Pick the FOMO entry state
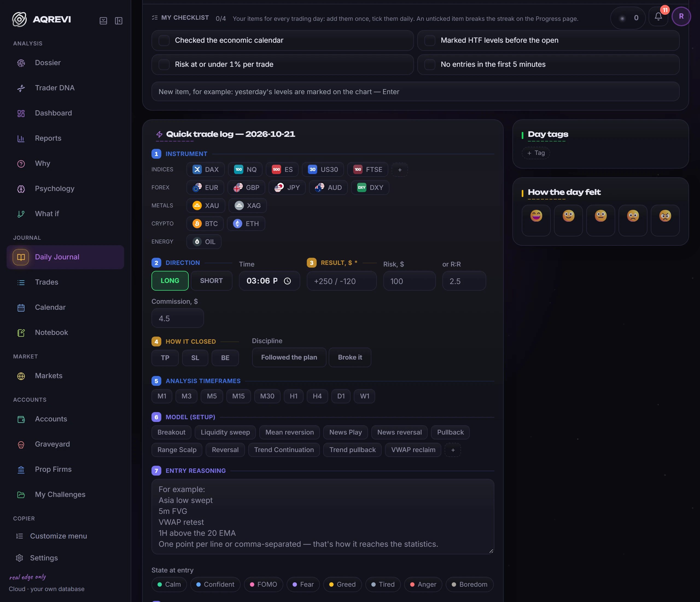 click(x=264, y=584)
